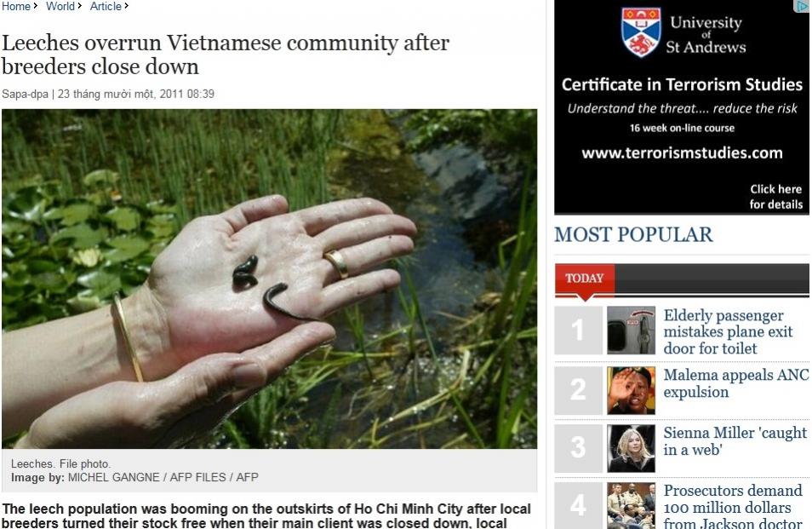Click the leeches in hand main photo
Image resolution: width=812 pixels, height=529 pixels.
pos(269,279)
